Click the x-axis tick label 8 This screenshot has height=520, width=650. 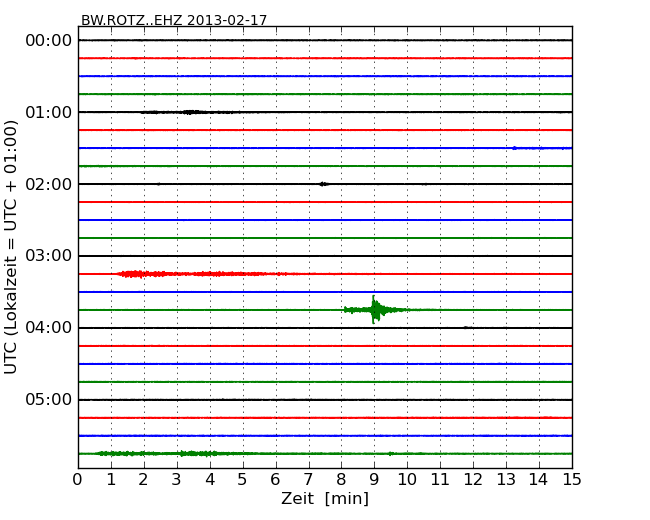pos(341,480)
